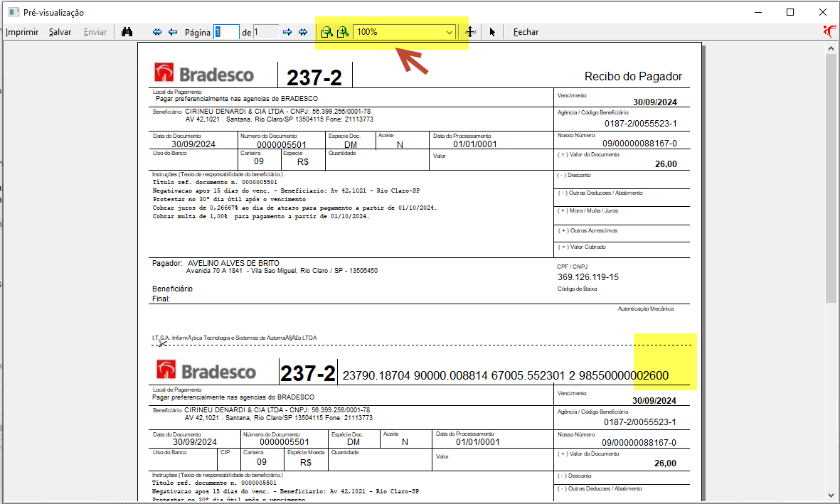Click the total pages field
The height and width of the screenshot is (504, 840).
[x=266, y=32]
